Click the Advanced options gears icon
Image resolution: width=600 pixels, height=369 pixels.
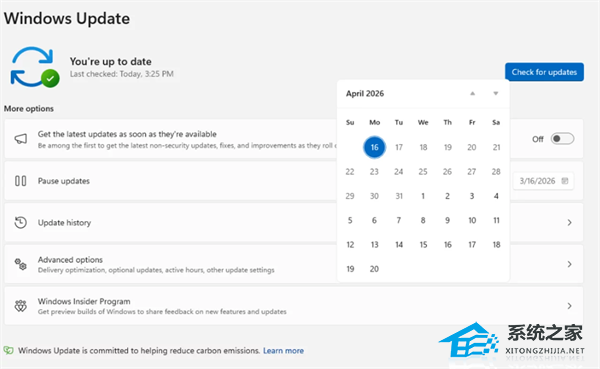tap(21, 264)
